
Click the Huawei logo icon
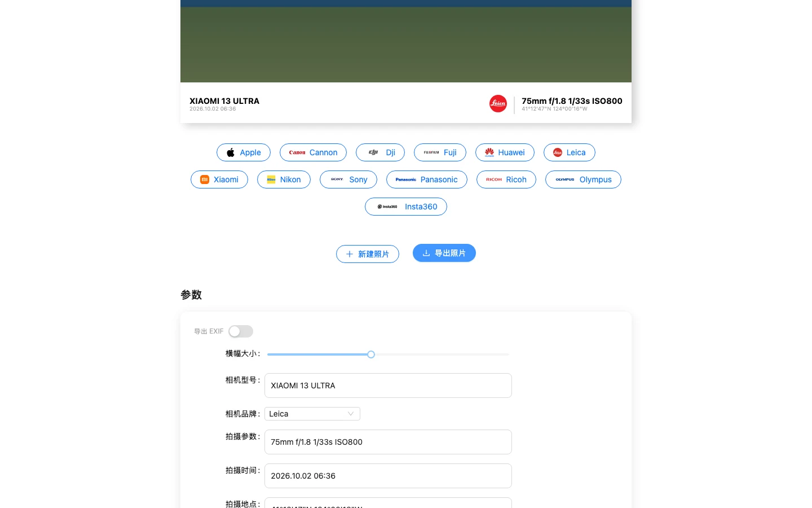point(489,152)
